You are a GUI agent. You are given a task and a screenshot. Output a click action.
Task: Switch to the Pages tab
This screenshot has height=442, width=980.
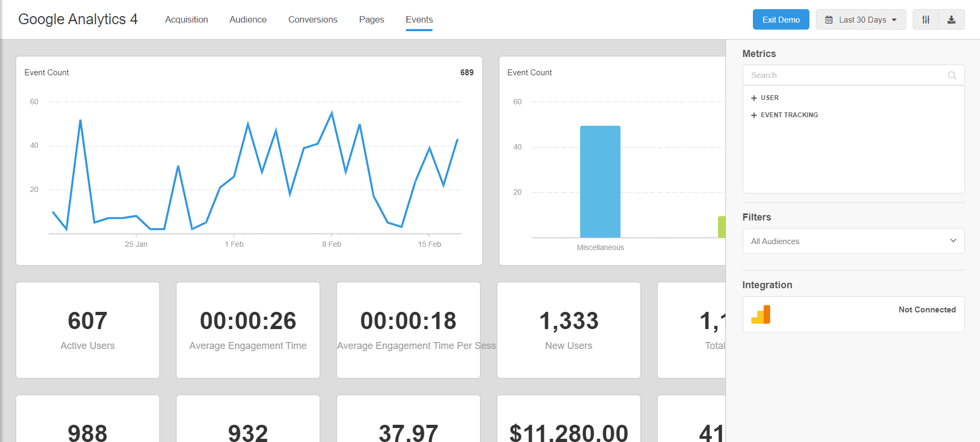[x=371, y=19]
